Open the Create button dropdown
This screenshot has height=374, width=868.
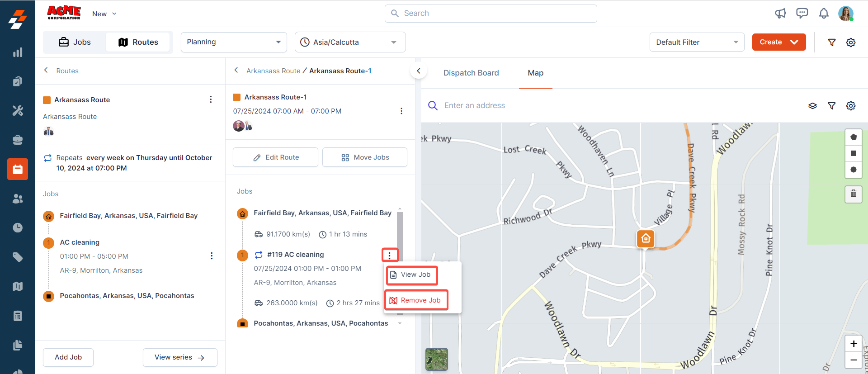(x=779, y=42)
